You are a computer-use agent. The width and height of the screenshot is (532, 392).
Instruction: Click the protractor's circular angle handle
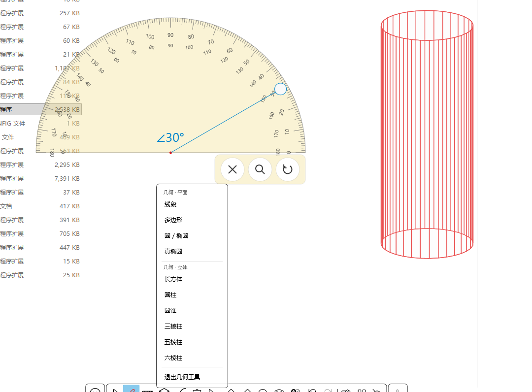click(280, 89)
